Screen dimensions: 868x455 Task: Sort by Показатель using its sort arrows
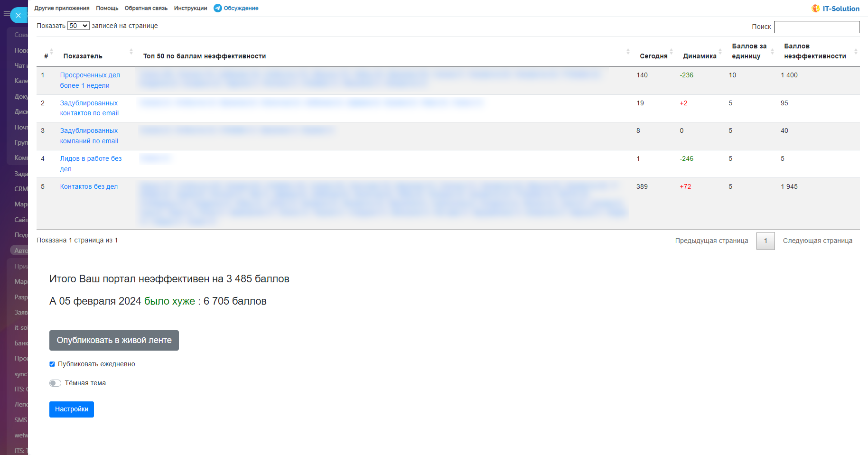(x=131, y=51)
